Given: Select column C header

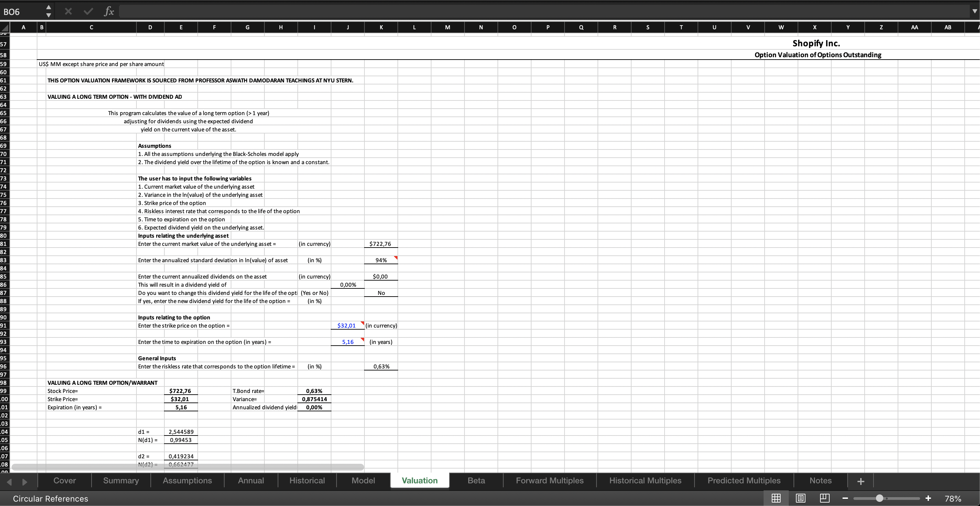Looking at the screenshot, I should pos(91,27).
